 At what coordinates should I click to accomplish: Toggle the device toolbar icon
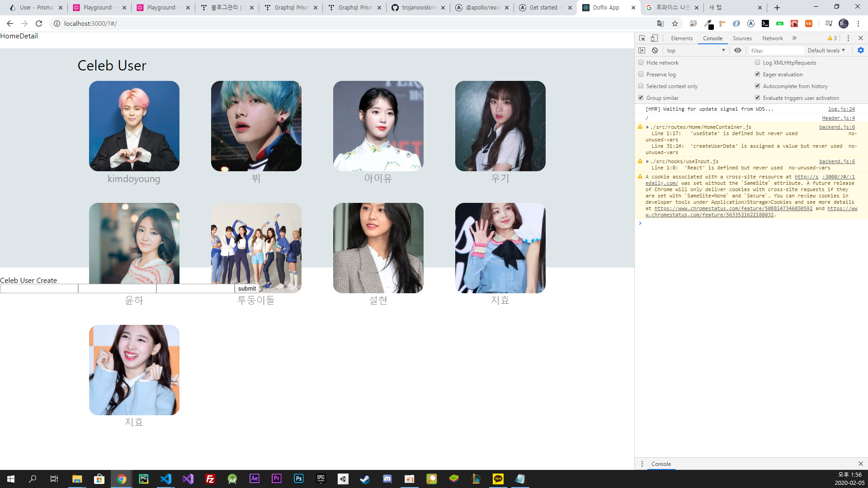(x=654, y=38)
